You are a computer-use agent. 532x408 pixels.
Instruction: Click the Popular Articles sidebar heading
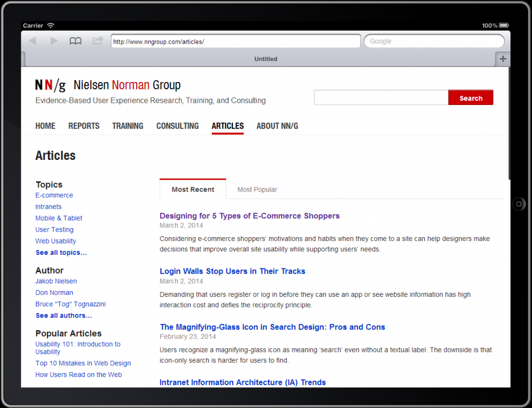coord(69,333)
